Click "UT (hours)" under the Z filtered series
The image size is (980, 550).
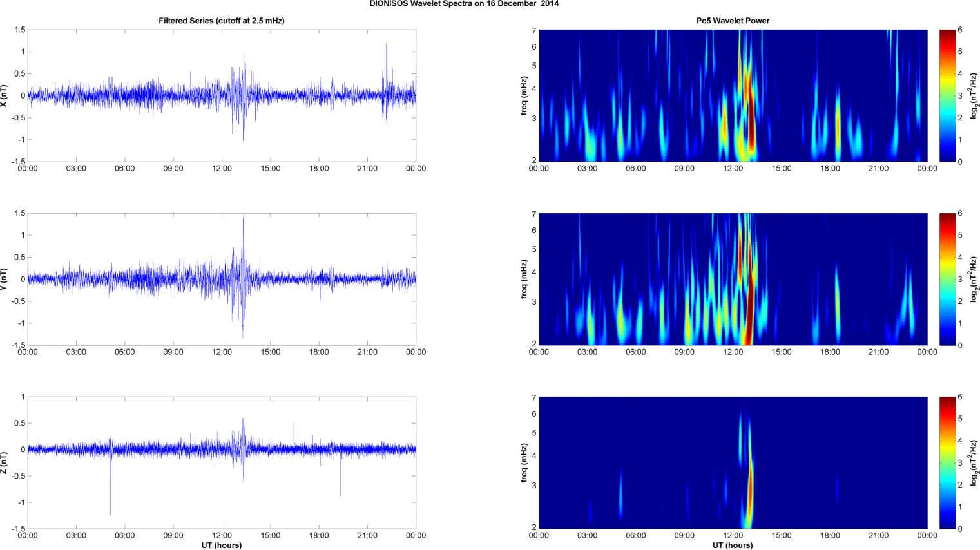click(222, 545)
